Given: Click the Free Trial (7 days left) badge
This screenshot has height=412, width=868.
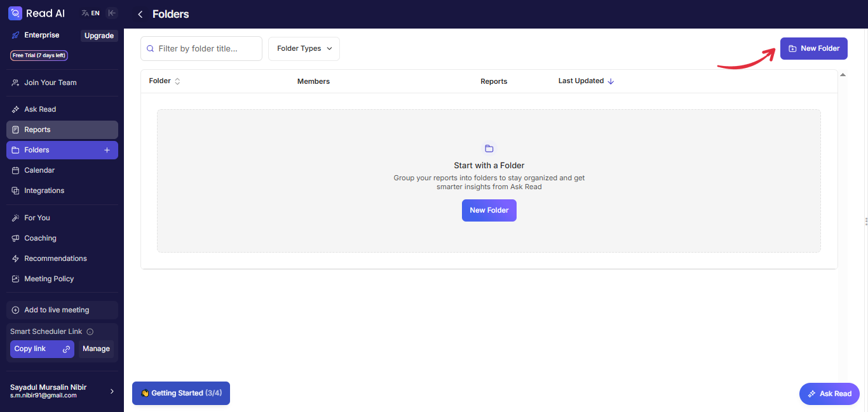Looking at the screenshot, I should 39,55.
